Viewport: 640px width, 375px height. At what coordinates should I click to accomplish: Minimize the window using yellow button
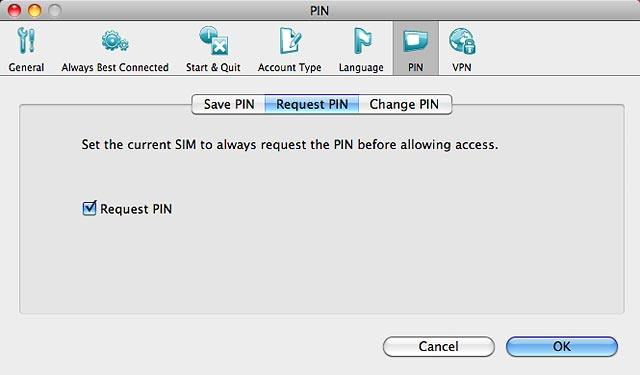[35, 10]
